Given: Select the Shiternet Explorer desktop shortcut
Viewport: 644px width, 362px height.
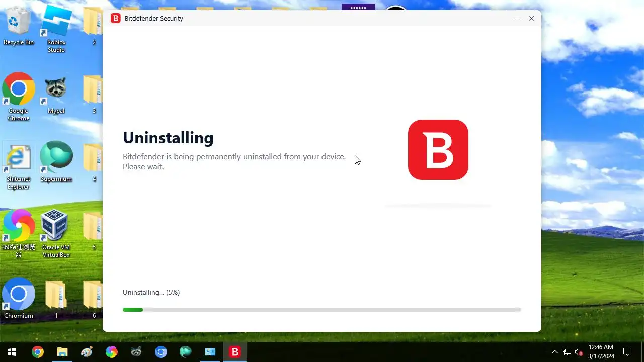Looking at the screenshot, I should click(x=19, y=166).
